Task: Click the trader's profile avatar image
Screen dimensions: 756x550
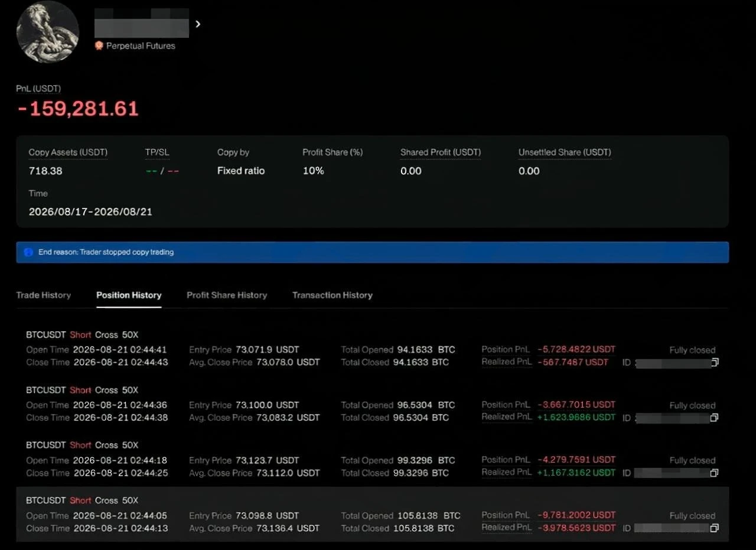Action: [48, 31]
